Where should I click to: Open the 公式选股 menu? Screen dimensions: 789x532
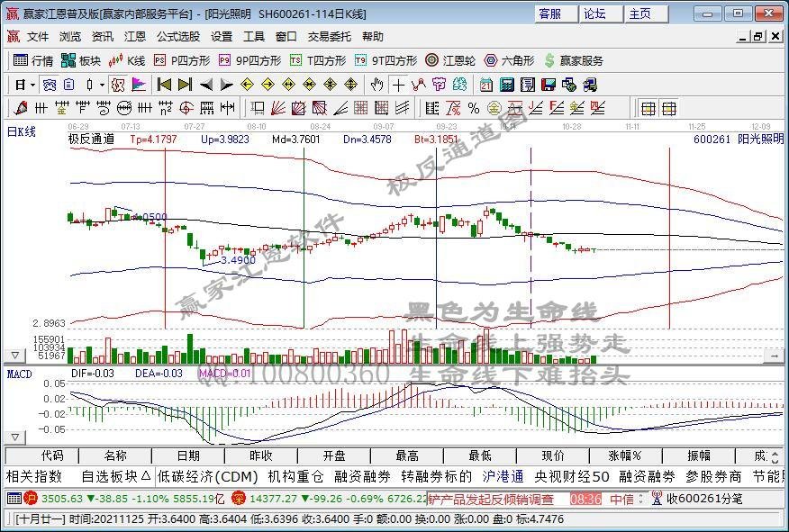pyautogui.click(x=178, y=37)
